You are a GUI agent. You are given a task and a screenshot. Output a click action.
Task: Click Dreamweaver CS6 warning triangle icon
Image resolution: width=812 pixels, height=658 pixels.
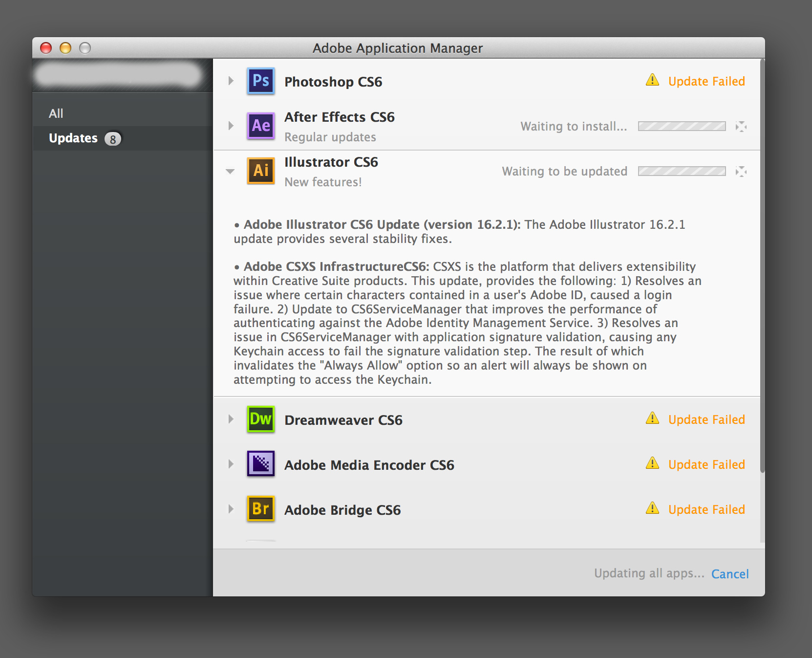click(652, 418)
